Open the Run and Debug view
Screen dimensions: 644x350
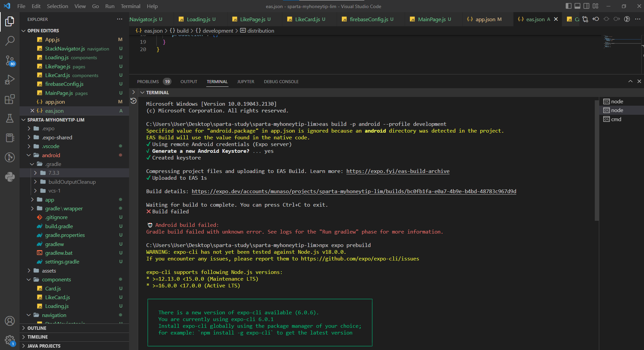point(10,80)
